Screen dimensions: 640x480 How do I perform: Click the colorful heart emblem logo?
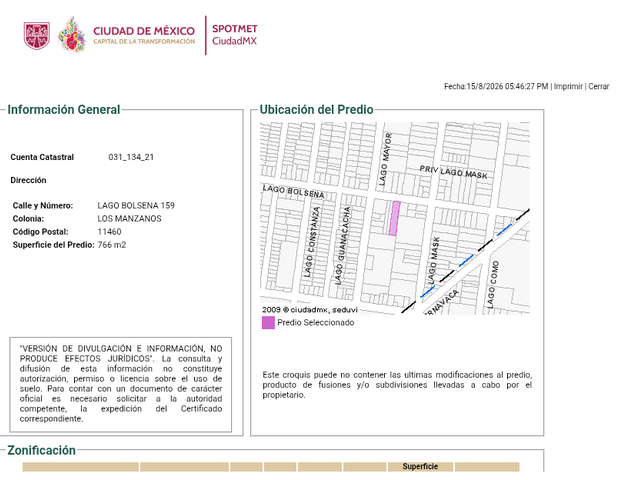pyautogui.click(x=71, y=35)
